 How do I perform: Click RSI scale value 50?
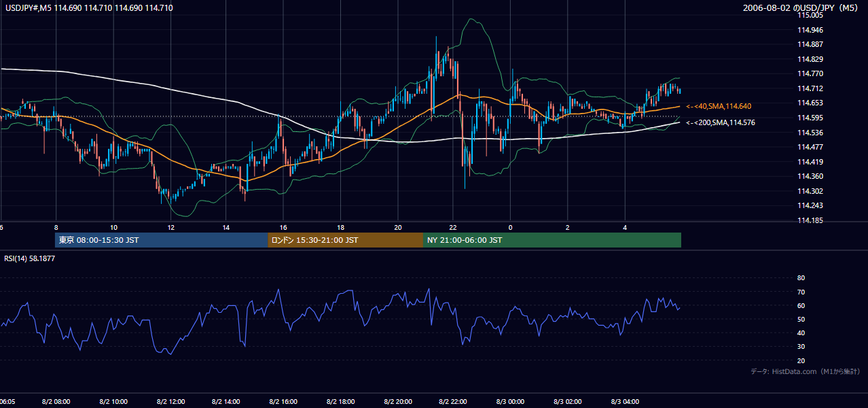point(801,319)
